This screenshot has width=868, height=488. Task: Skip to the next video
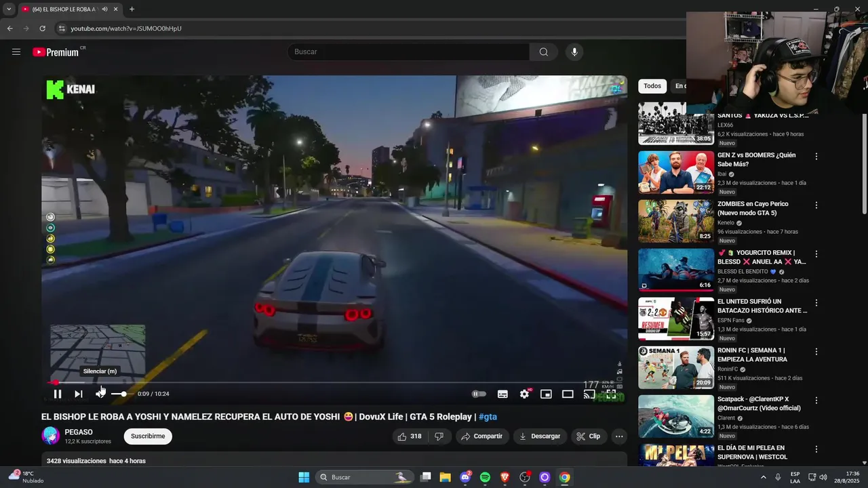click(x=79, y=394)
